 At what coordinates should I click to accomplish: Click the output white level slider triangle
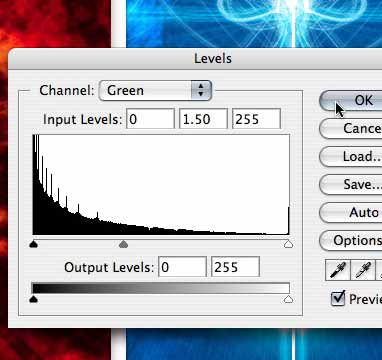click(289, 299)
